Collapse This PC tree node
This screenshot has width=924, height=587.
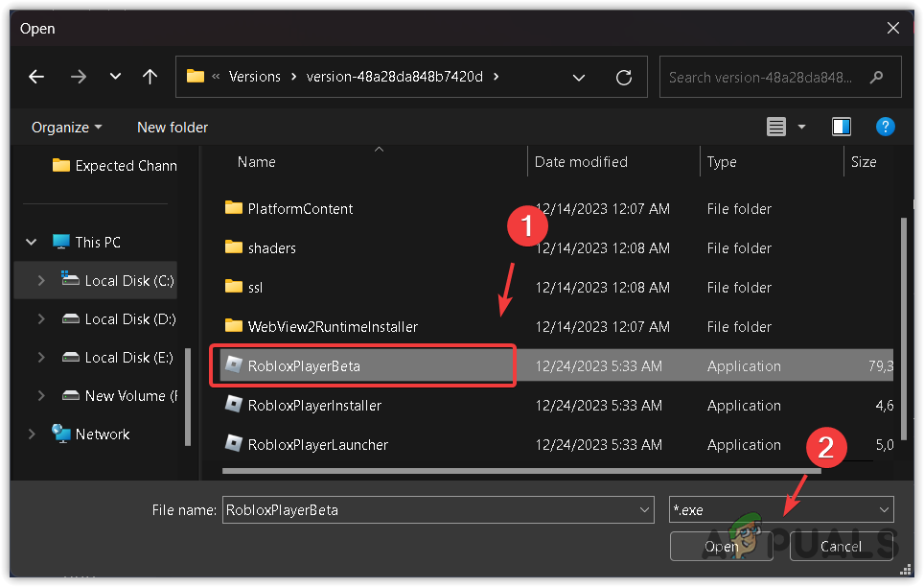[x=32, y=242]
